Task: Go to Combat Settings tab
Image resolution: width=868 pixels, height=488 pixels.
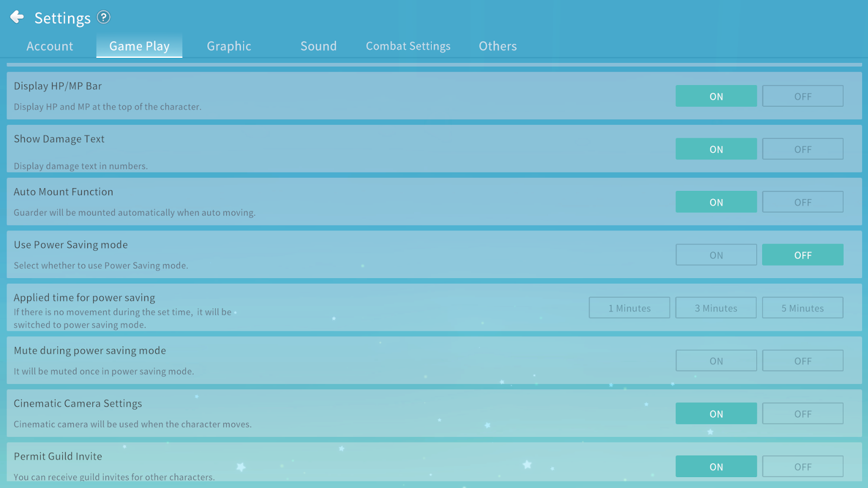Action: point(408,46)
